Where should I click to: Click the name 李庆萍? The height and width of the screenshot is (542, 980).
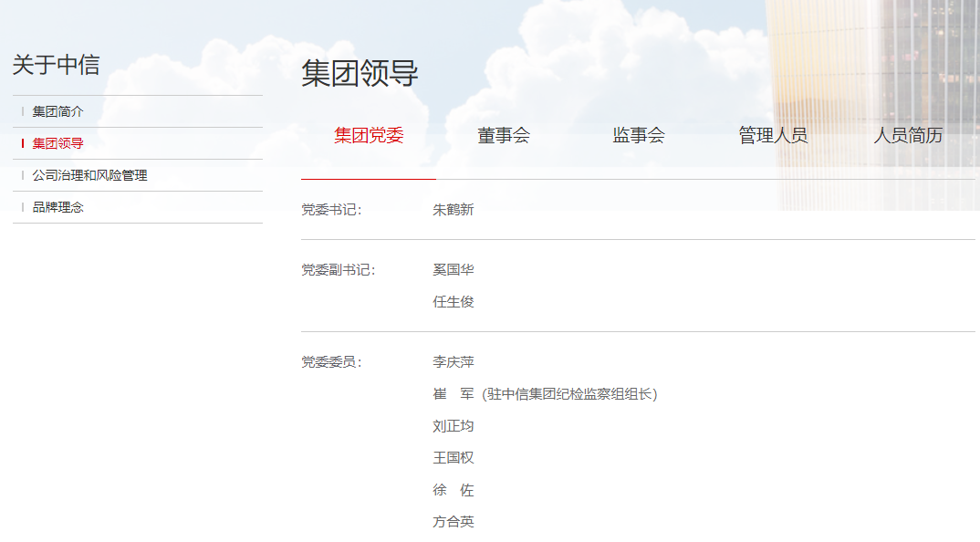tap(454, 362)
